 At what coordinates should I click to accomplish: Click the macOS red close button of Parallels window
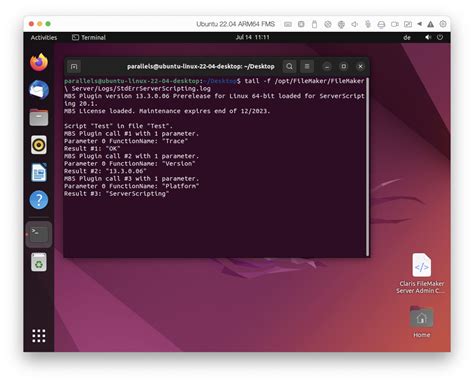point(31,24)
